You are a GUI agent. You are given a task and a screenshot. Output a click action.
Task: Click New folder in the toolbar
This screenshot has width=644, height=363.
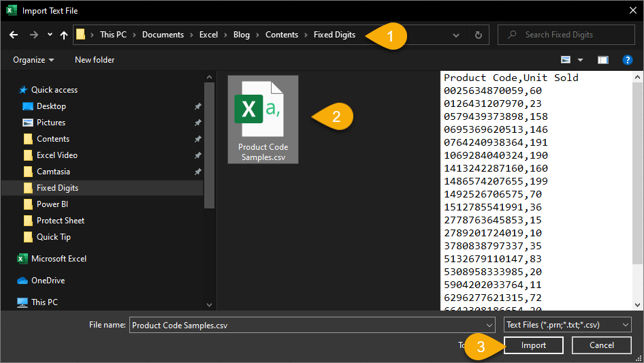(95, 60)
